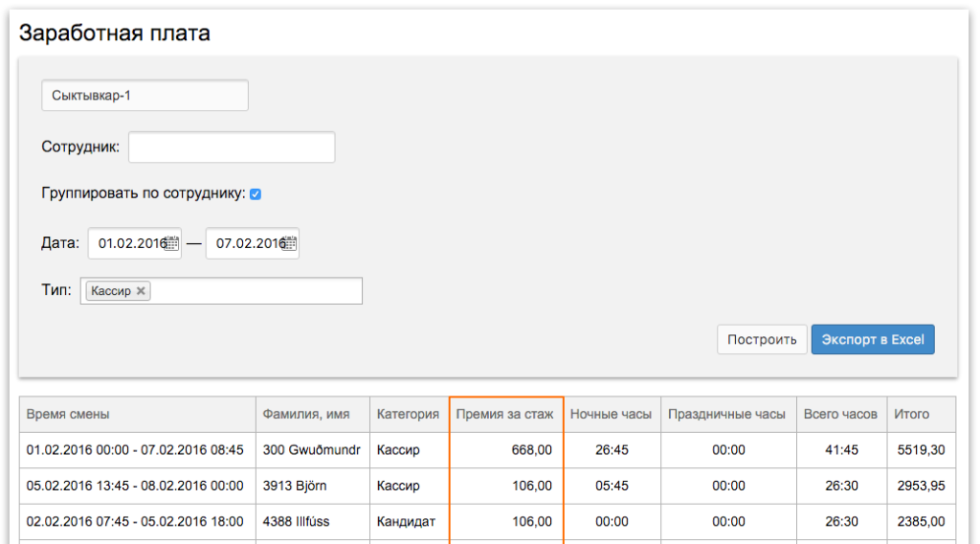Click the Фамилия, имя column header
This screenshot has width=980, height=544.
(313, 414)
